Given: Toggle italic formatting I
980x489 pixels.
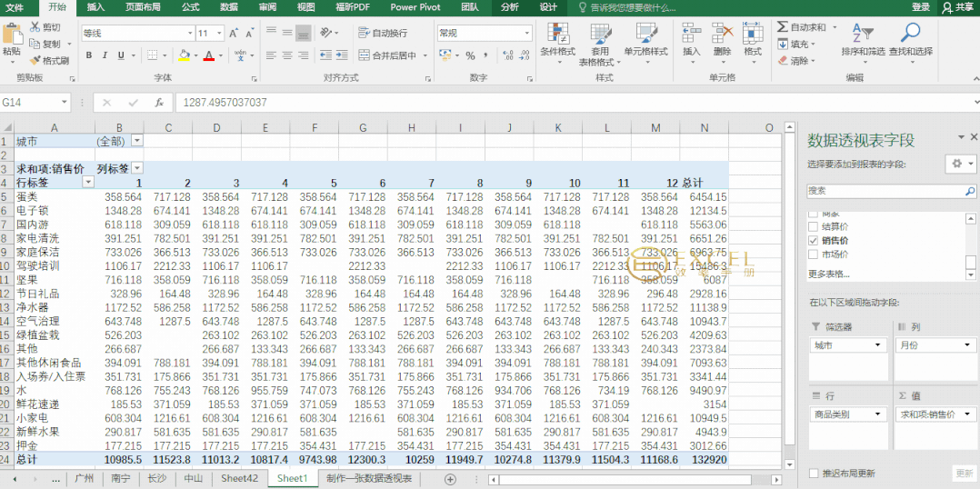Looking at the screenshot, I should 105,55.
